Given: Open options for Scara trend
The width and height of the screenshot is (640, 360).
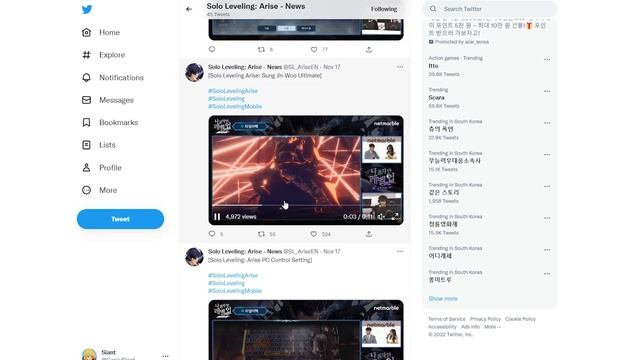Looking at the screenshot, I should click(x=547, y=91).
